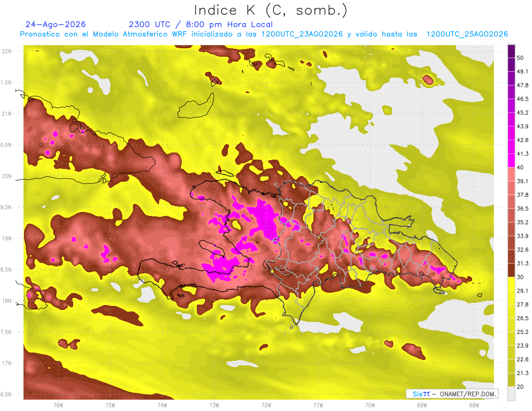Click the "75W" longitude label
The image size is (532, 411).
point(110,405)
